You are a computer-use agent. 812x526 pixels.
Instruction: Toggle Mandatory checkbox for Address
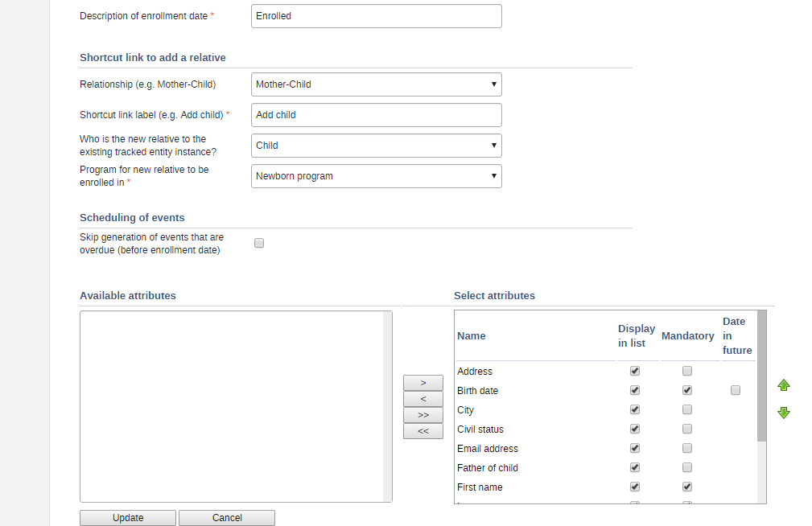(x=686, y=372)
